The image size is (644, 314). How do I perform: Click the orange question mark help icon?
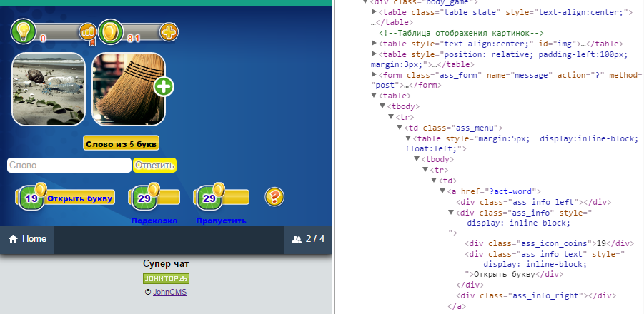click(x=274, y=197)
